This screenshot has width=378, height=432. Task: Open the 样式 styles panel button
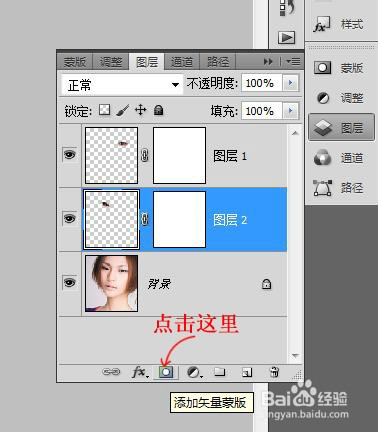point(339,24)
